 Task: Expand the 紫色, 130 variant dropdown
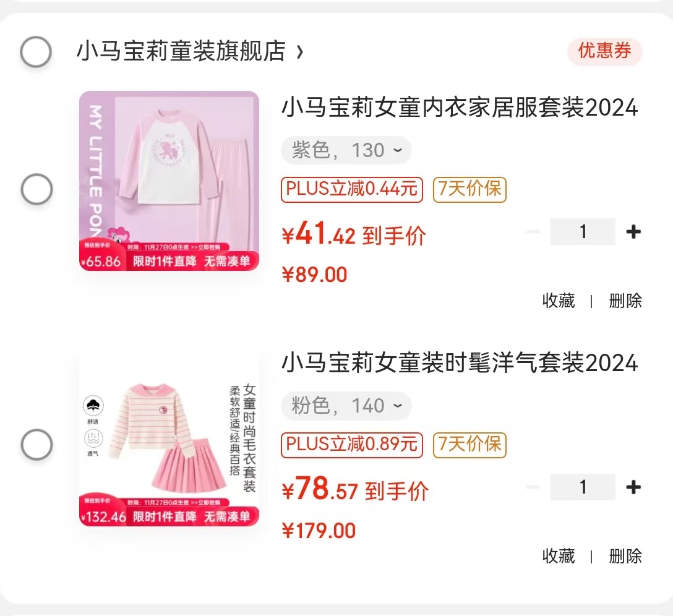coord(346,150)
